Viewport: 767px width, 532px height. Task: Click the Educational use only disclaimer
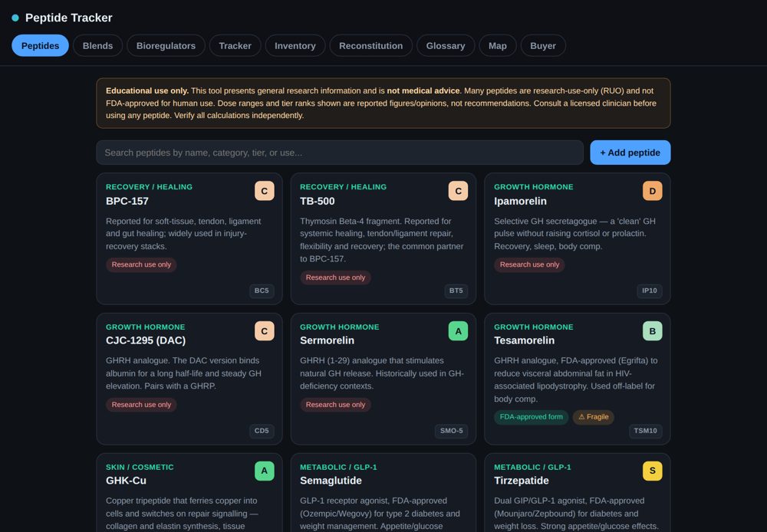tap(383, 103)
